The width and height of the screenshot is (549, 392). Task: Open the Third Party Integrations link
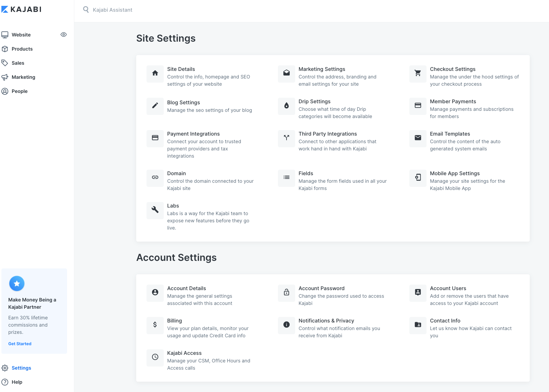point(327,134)
